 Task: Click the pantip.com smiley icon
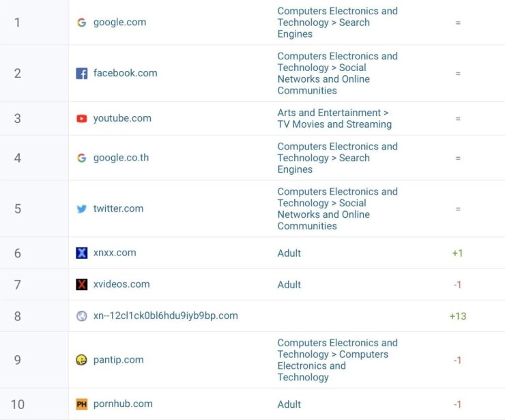(x=81, y=360)
